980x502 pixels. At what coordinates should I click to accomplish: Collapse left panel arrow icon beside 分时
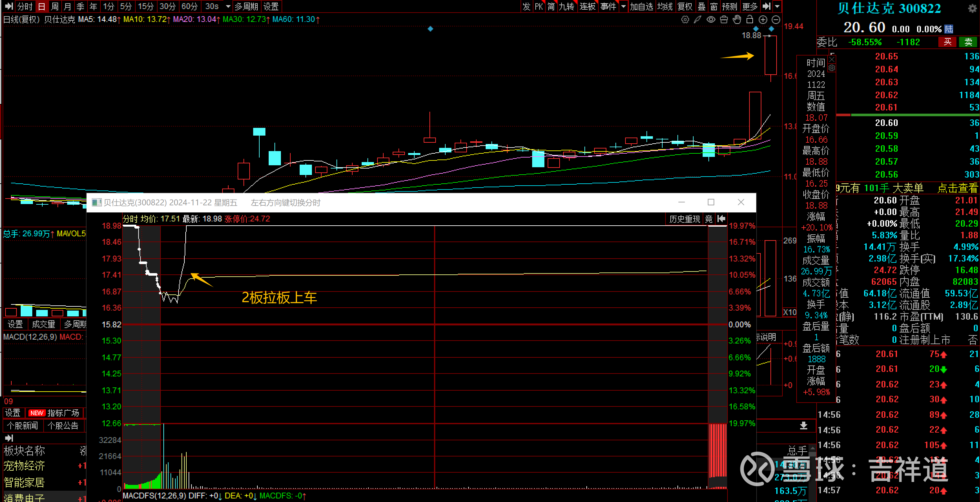[9, 6]
